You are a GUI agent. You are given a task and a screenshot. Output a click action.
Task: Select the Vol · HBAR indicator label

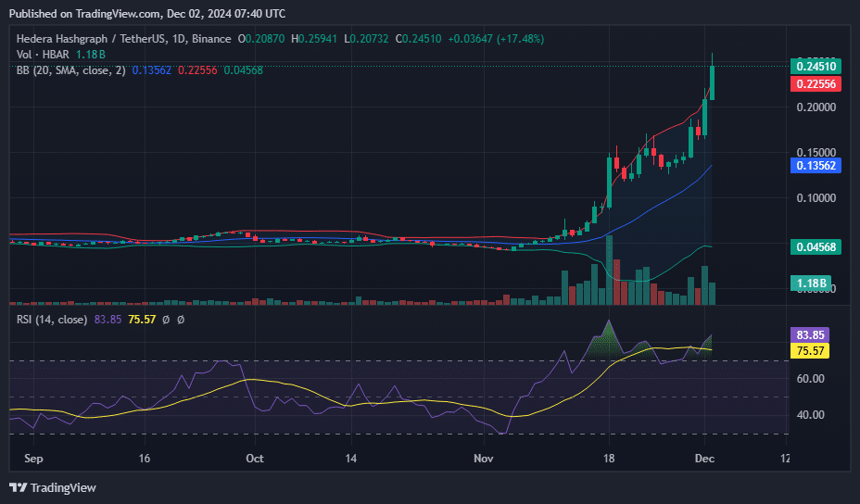[x=43, y=55]
